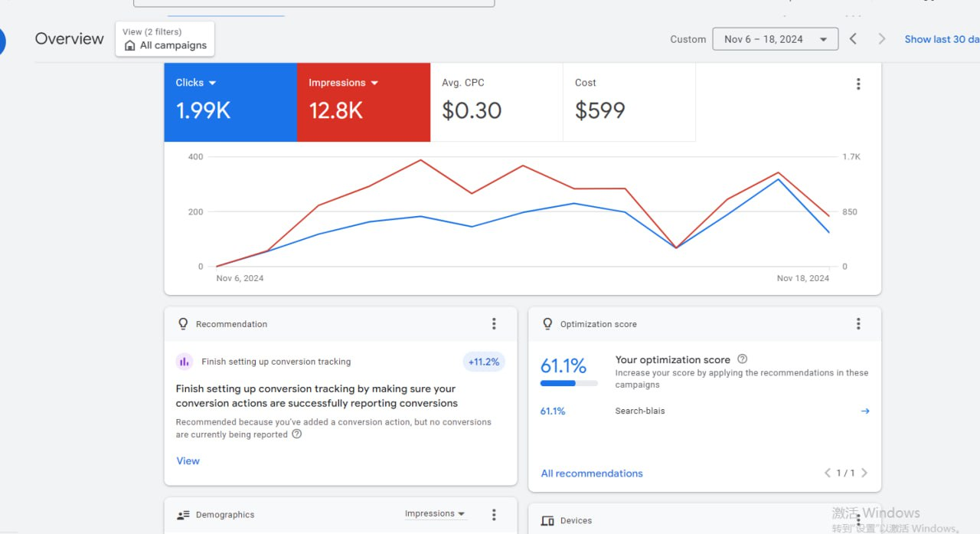Open the Optimization score card three-dot menu
The height and width of the screenshot is (534, 980).
(858, 324)
